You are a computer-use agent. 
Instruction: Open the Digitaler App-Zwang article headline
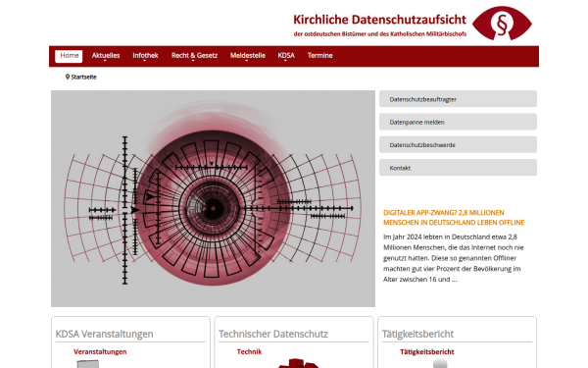coord(454,218)
